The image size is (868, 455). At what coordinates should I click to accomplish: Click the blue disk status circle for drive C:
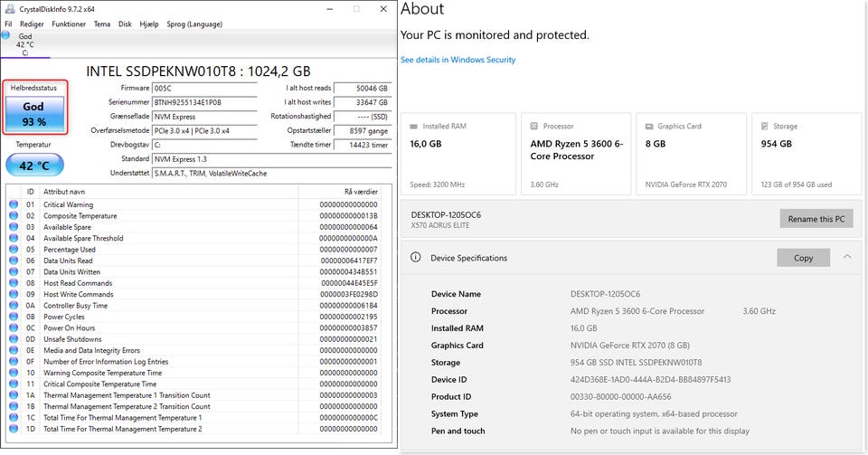[x=5, y=36]
